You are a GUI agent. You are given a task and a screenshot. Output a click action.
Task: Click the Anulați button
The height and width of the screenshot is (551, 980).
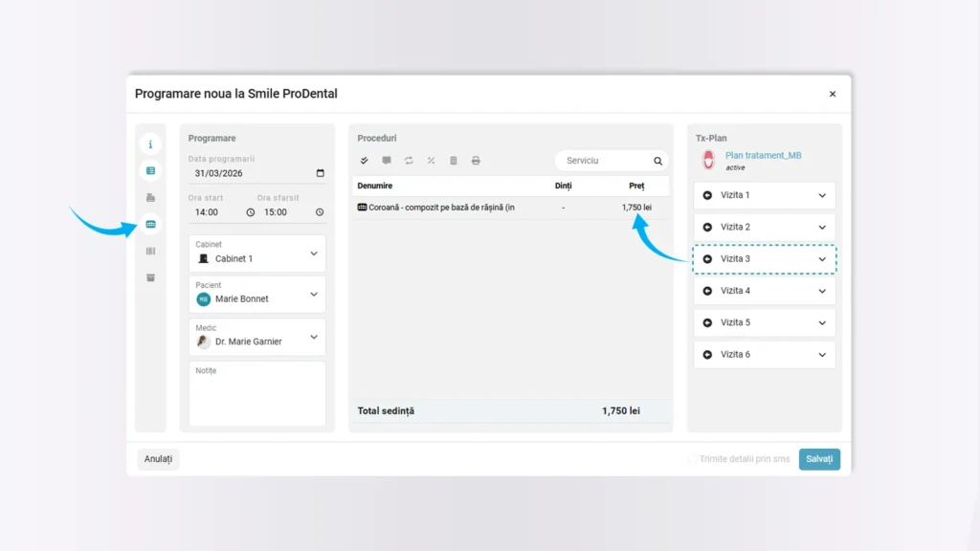[158, 459]
